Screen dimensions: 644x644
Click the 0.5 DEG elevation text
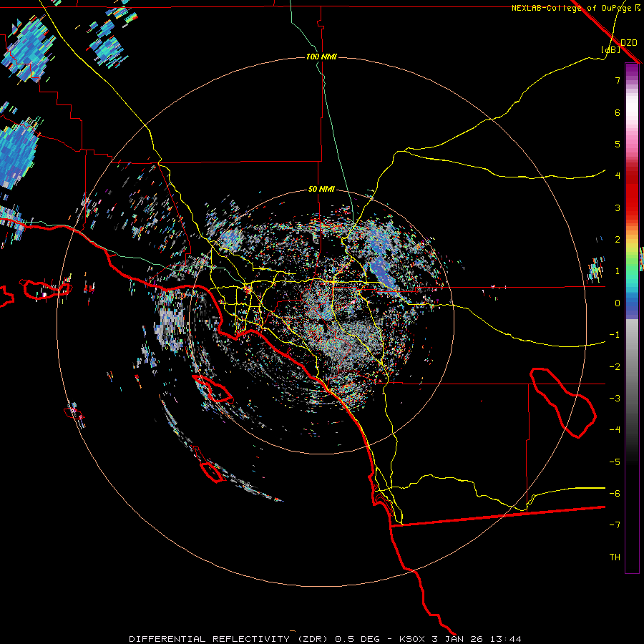tap(357, 639)
